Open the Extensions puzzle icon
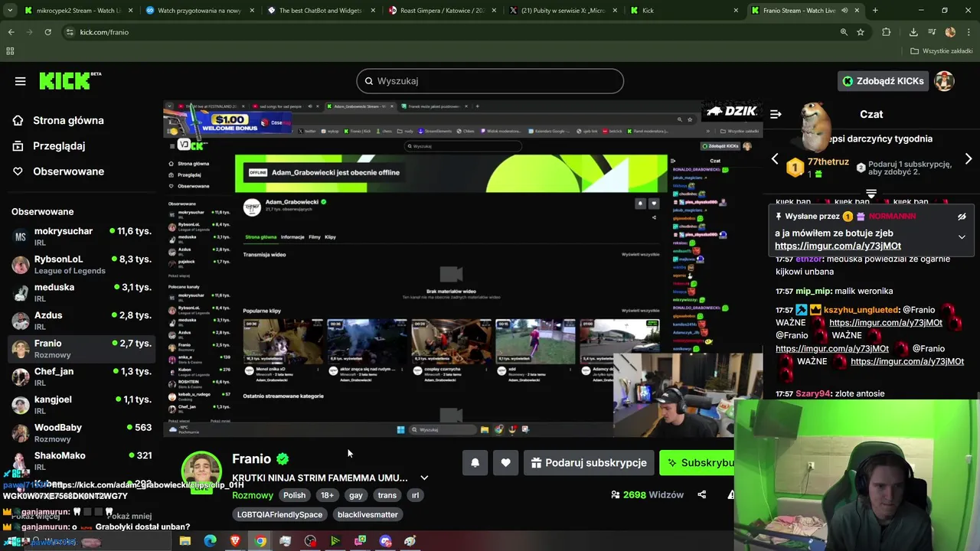 tap(887, 32)
